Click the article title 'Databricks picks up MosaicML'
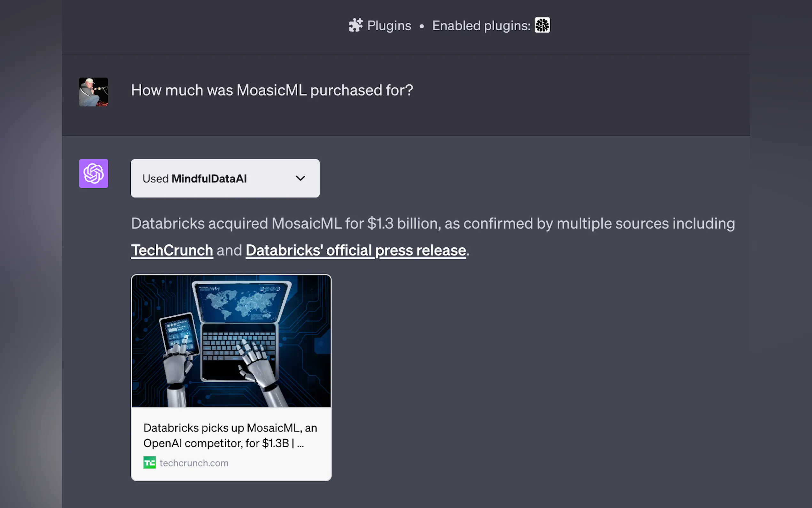This screenshot has width=812, height=508. [x=230, y=435]
